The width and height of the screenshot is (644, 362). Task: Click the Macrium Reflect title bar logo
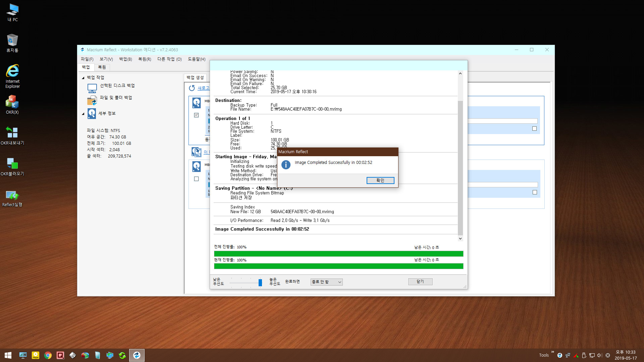pos(83,50)
